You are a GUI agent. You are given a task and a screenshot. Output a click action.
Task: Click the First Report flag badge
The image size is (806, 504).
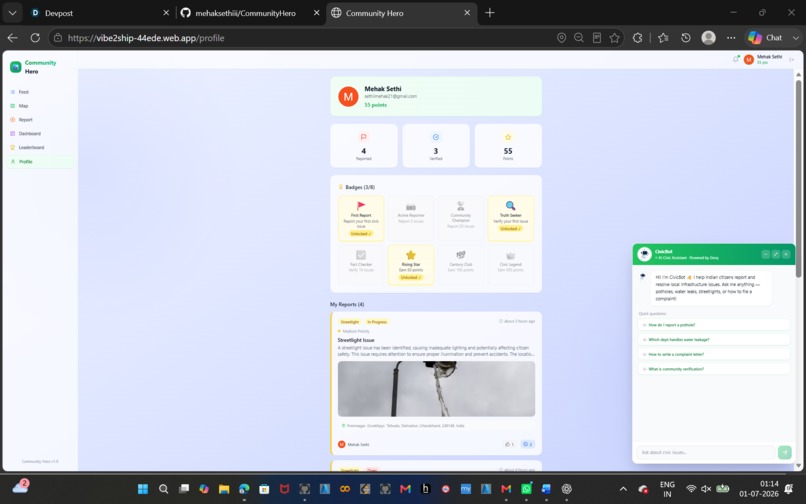361,218
